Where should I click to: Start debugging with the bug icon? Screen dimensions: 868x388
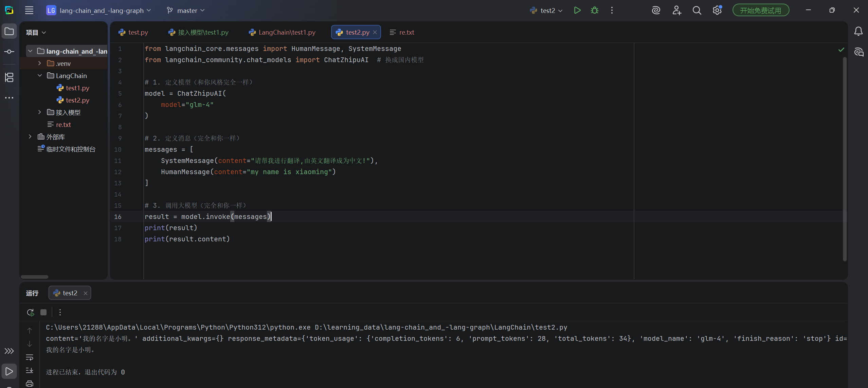[594, 11]
